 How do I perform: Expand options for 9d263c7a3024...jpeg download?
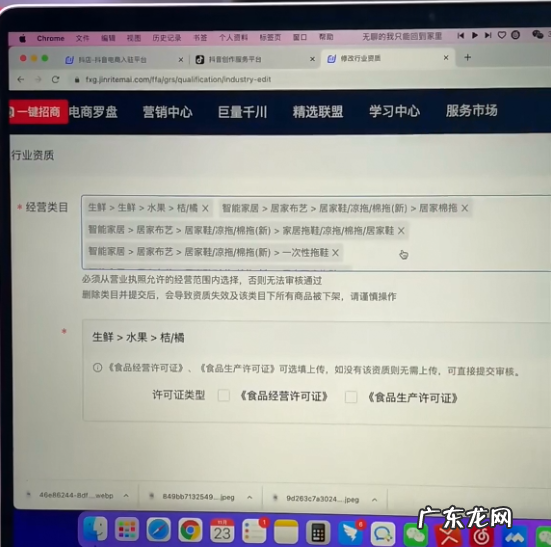click(x=375, y=500)
